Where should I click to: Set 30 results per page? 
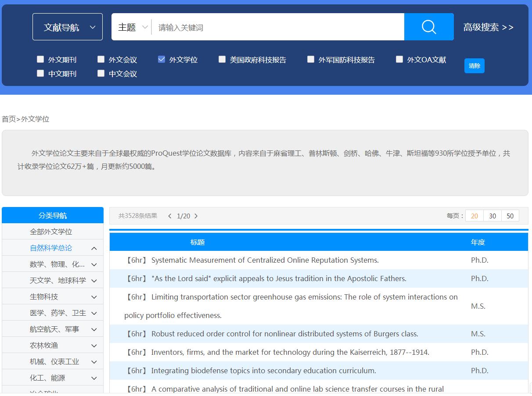pyautogui.click(x=492, y=216)
